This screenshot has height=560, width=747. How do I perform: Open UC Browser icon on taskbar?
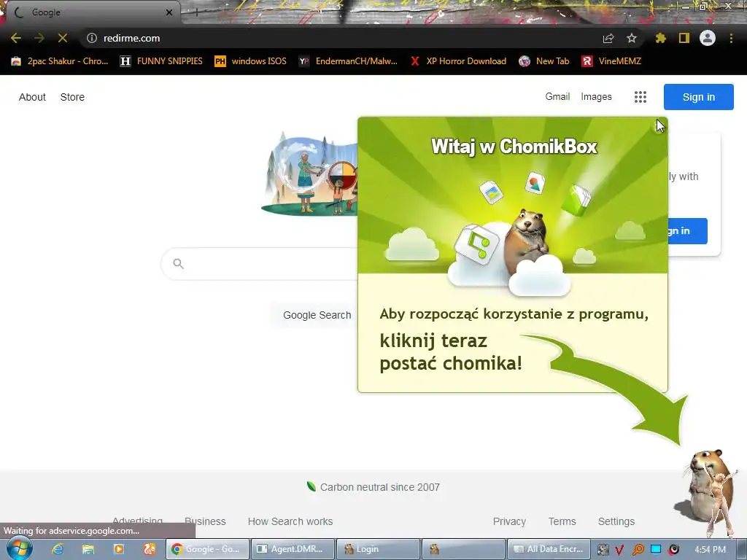click(150, 549)
